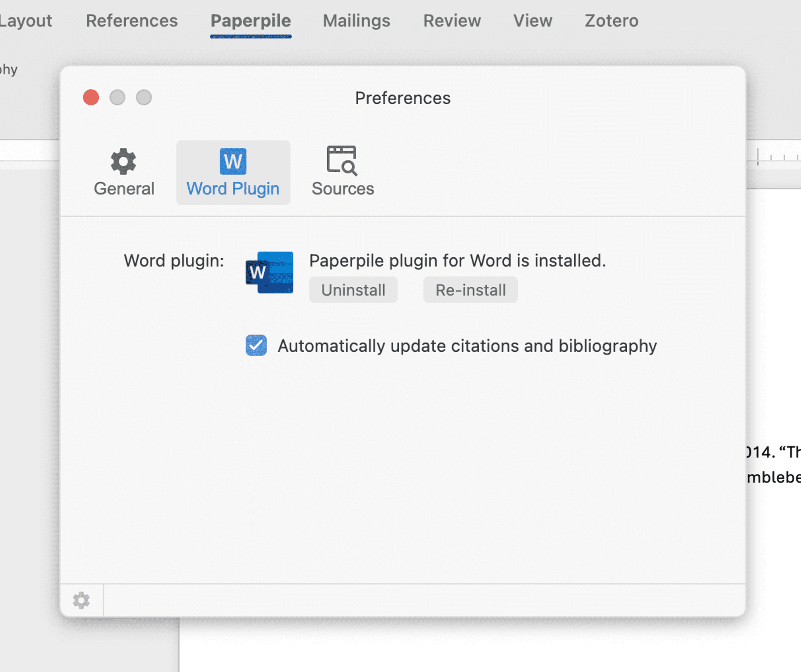Open the Mailings ribbon tab
This screenshot has width=801, height=672.
click(x=356, y=21)
